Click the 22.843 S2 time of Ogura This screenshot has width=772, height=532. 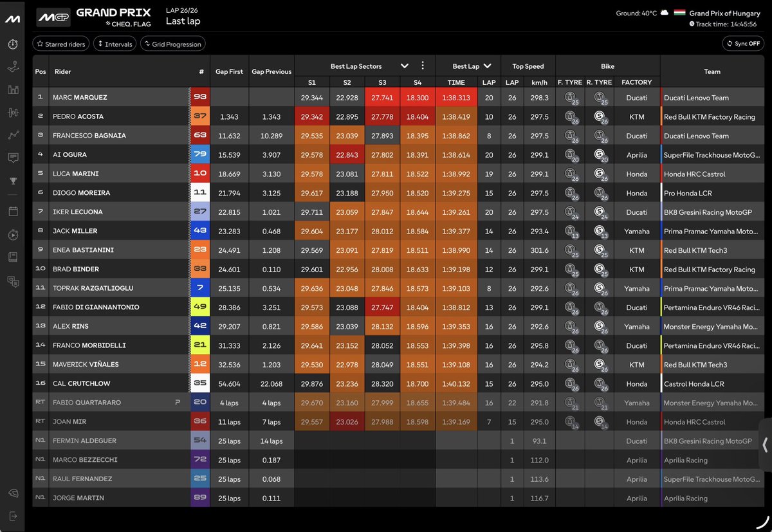click(x=347, y=155)
